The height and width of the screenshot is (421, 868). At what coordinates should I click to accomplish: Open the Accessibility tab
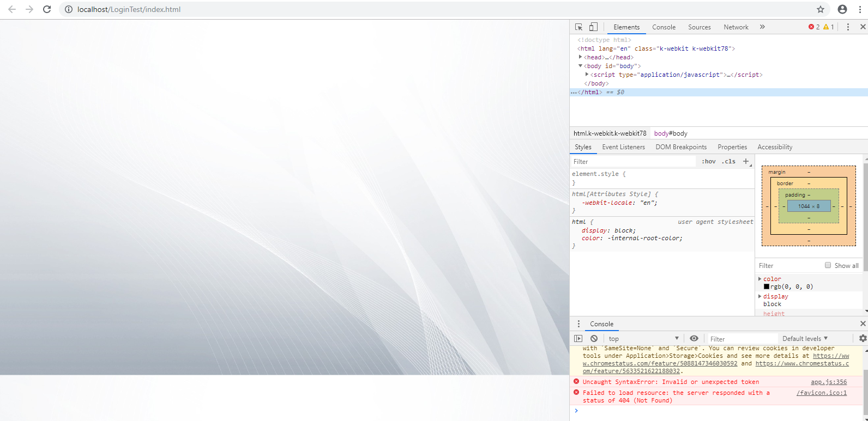coord(775,147)
